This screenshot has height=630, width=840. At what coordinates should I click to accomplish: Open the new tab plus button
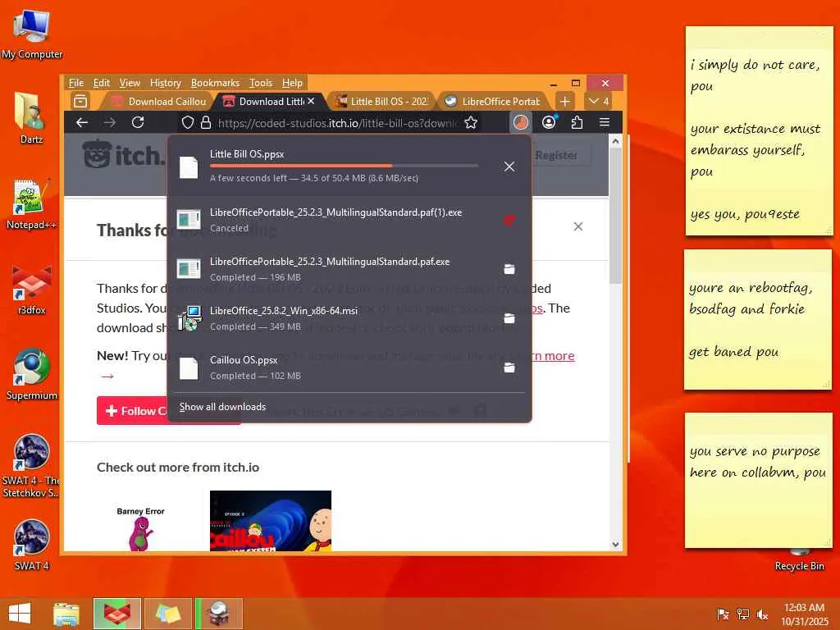coord(564,101)
